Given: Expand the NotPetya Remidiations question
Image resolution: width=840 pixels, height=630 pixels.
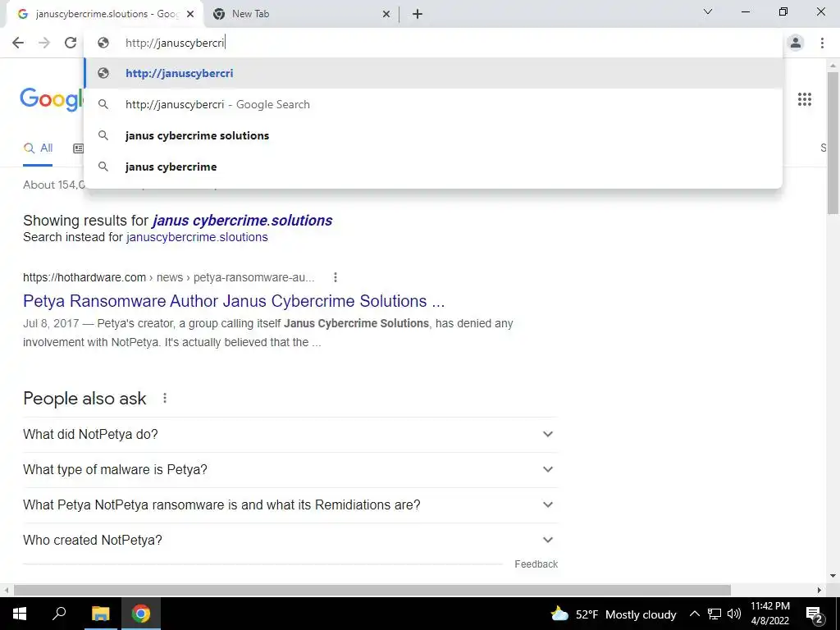Looking at the screenshot, I should click(x=290, y=504).
